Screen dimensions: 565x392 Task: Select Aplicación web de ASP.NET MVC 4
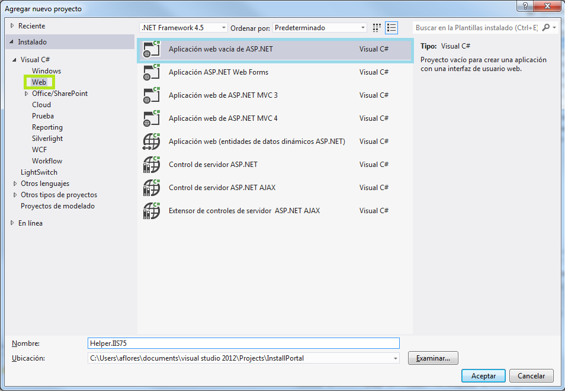tap(275, 118)
